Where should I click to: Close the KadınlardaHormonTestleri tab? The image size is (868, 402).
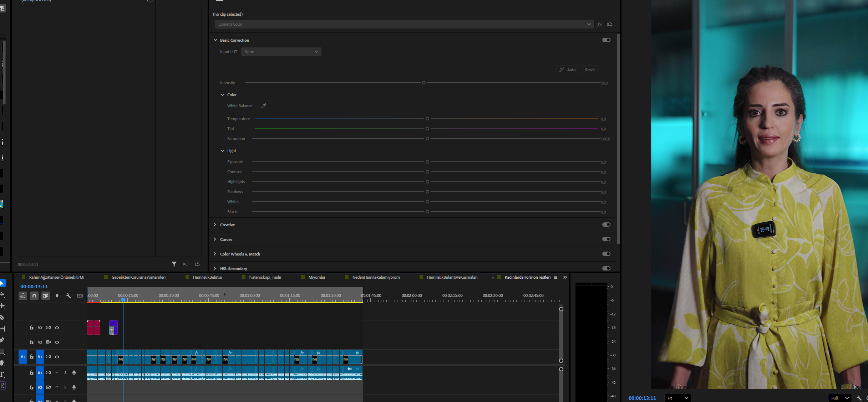[493, 278]
